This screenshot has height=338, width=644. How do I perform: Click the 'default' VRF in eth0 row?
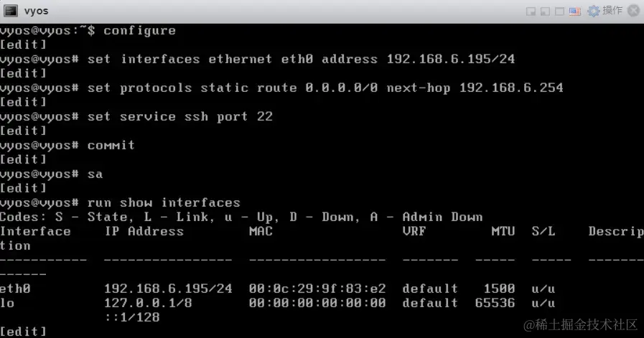point(430,288)
